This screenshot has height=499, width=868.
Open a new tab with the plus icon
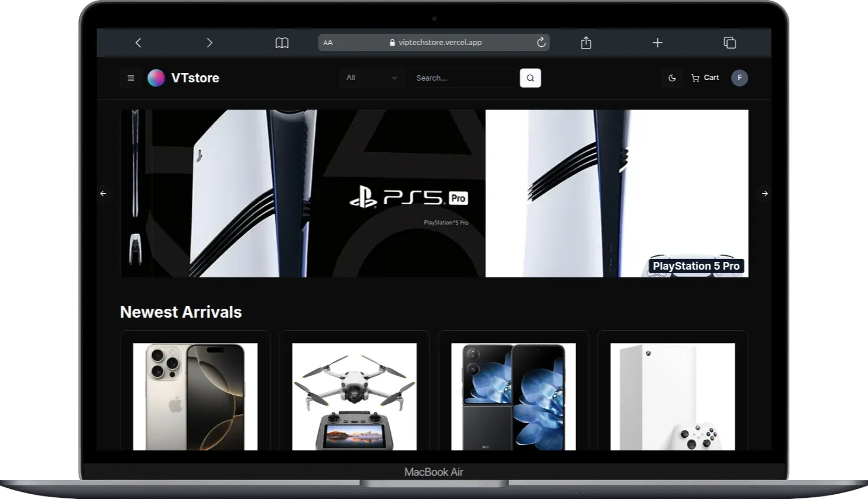point(657,43)
